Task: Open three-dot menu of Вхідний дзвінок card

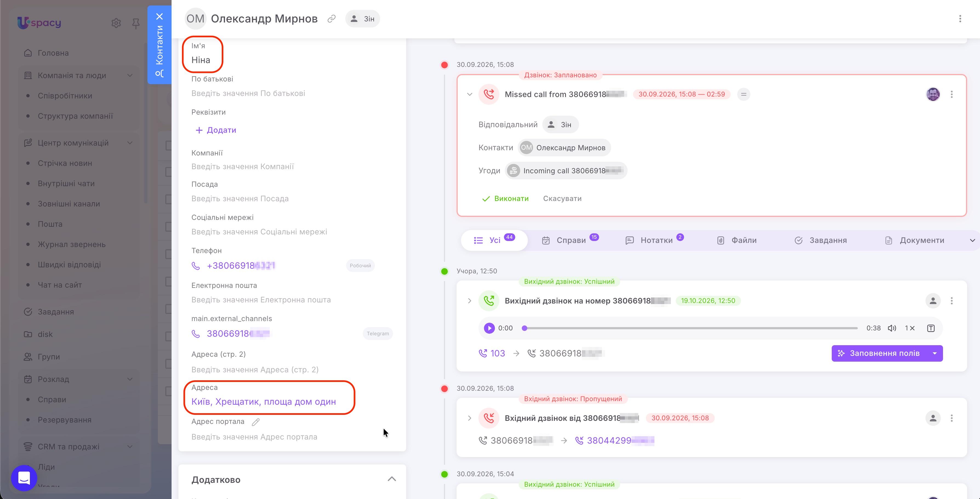Action: click(951, 418)
